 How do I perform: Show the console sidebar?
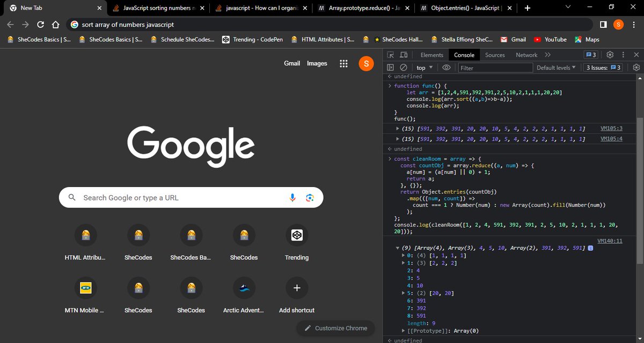click(x=391, y=68)
